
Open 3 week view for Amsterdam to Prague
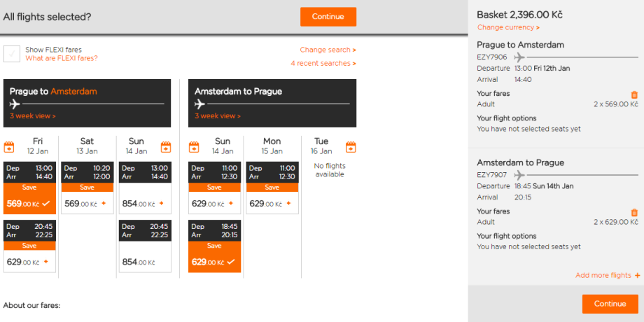(217, 116)
